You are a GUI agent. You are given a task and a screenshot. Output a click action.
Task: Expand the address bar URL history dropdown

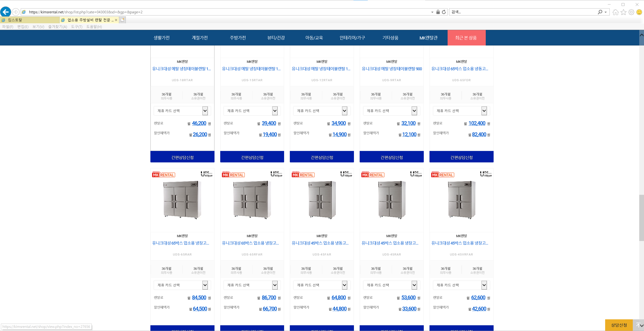point(432,12)
